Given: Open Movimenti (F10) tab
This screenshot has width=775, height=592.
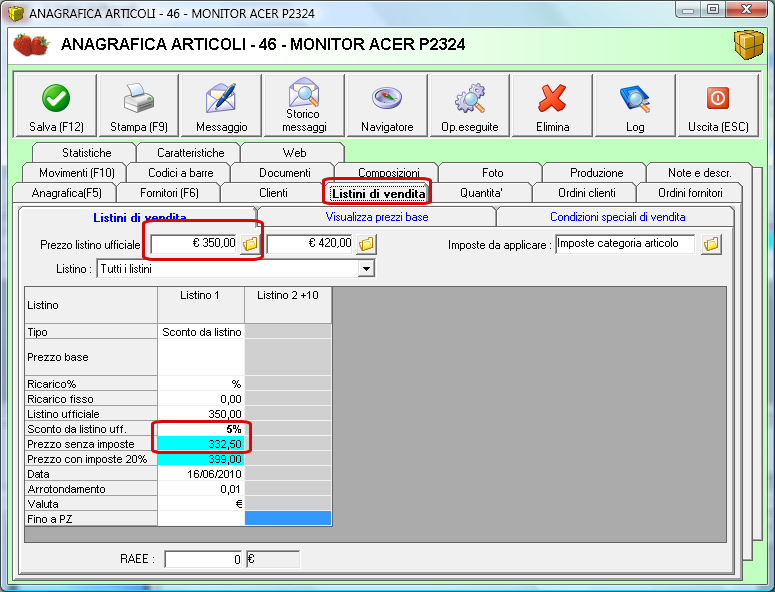Looking at the screenshot, I should click(77, 173).
